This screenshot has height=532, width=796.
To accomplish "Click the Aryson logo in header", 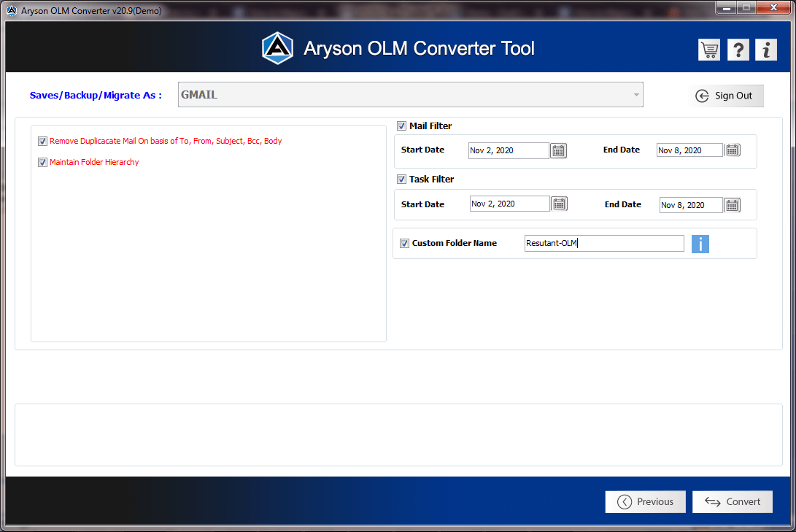I will (x=277, y=48).
